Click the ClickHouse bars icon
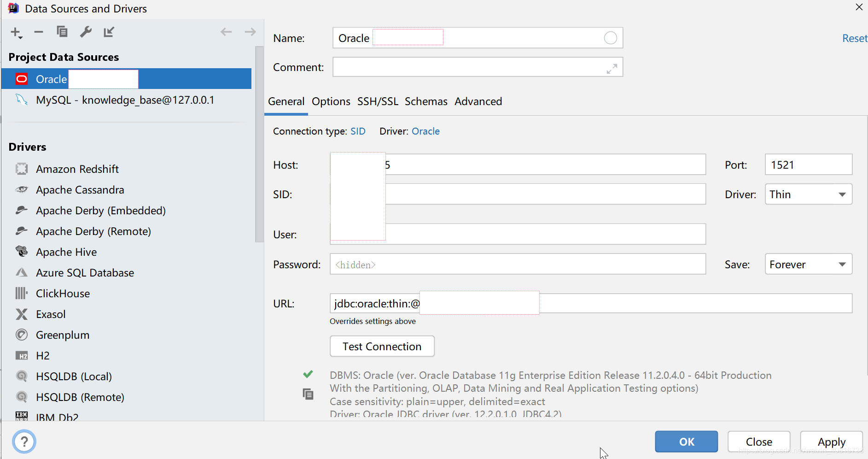The width and height of the screenshot is (868, 459). coord(22,293)
